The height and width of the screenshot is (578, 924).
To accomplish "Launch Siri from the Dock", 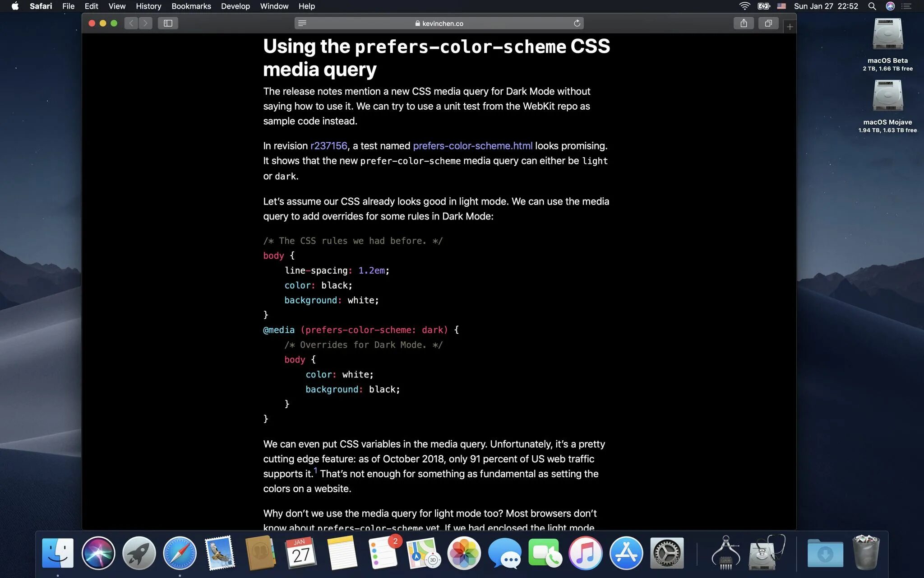I will 98,553.
